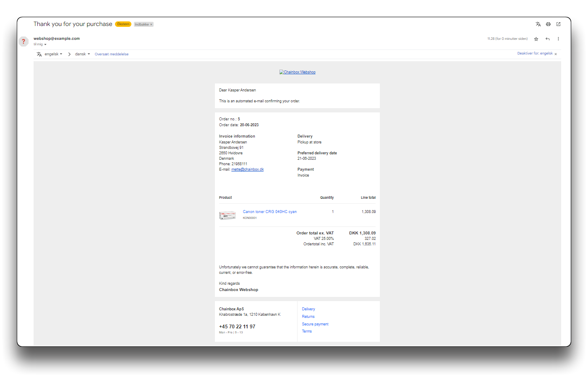Open the Canon toner CRG 040HC cyan link
588x377 pixels.
click(x=269, y=212)
